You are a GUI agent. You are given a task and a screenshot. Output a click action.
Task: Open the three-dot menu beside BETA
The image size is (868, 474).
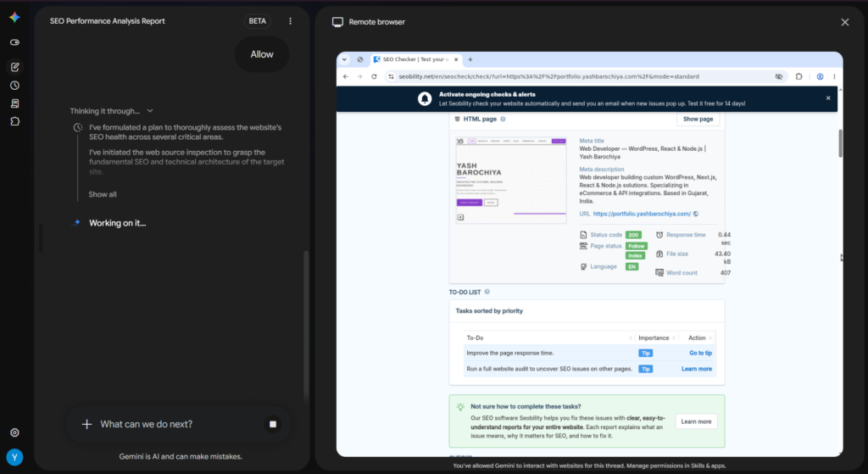point(290,21)
